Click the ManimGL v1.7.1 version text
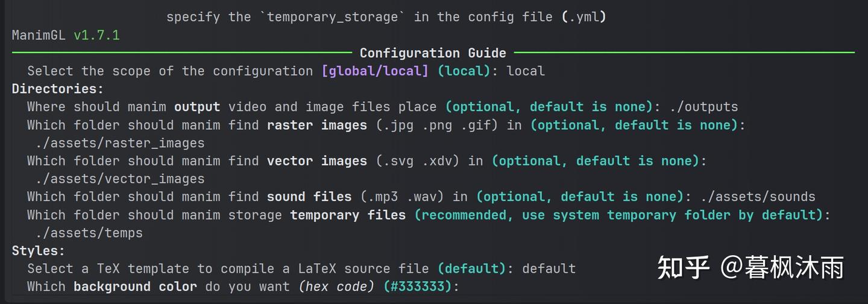The image size is (868, 304). point(66,35)
